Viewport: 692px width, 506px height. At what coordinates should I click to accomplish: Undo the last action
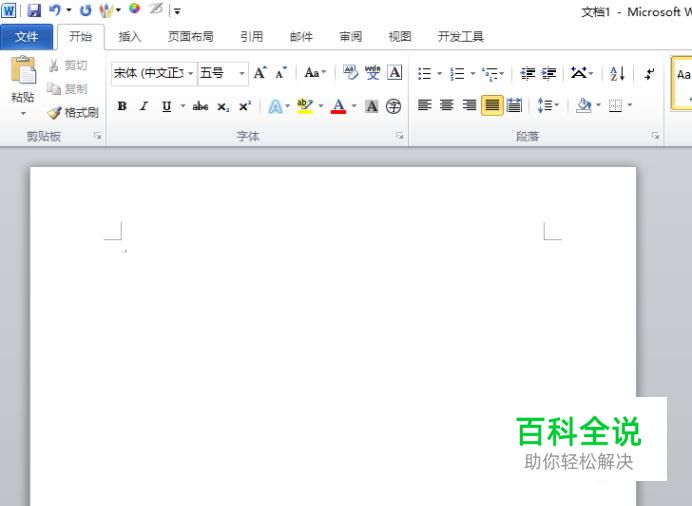[x=55, y=10]
